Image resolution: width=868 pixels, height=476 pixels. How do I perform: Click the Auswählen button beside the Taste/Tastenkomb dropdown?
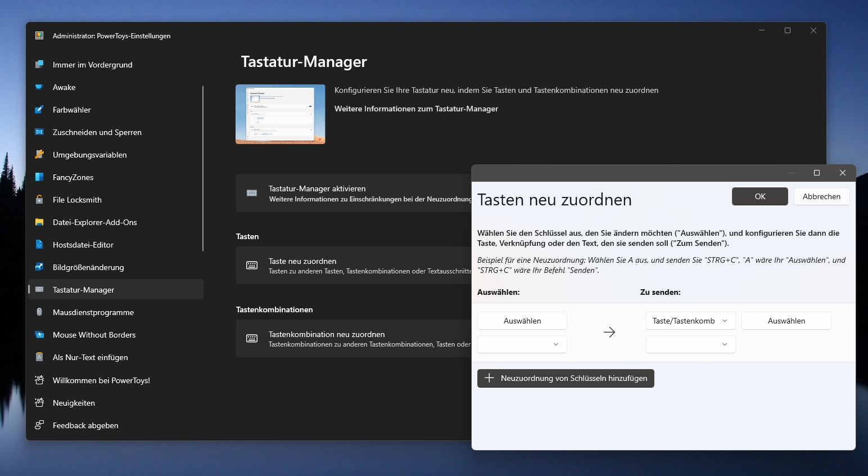(x=786, y=321)
